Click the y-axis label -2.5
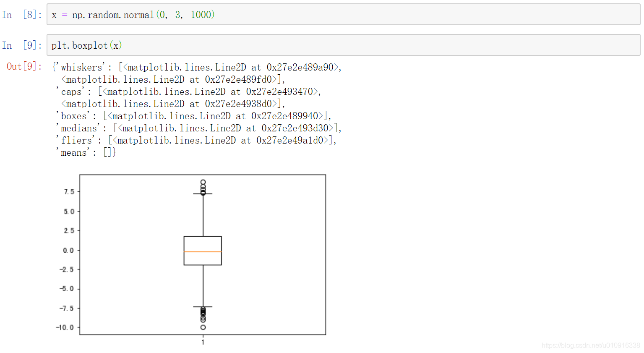The height and width of the screenshot is (353, 644). [x=66, y=269]
